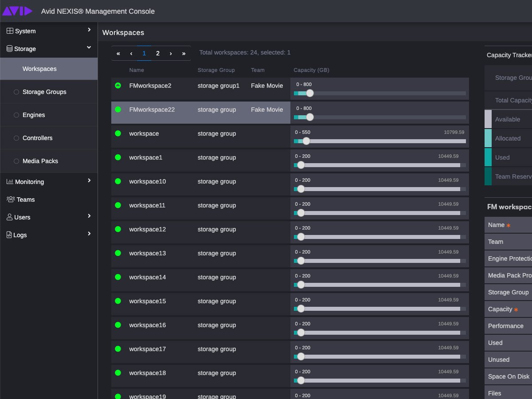Go to last page of workspaces
Screen dimensions: 532x399
pyautogui.click(x=184, y=53)
